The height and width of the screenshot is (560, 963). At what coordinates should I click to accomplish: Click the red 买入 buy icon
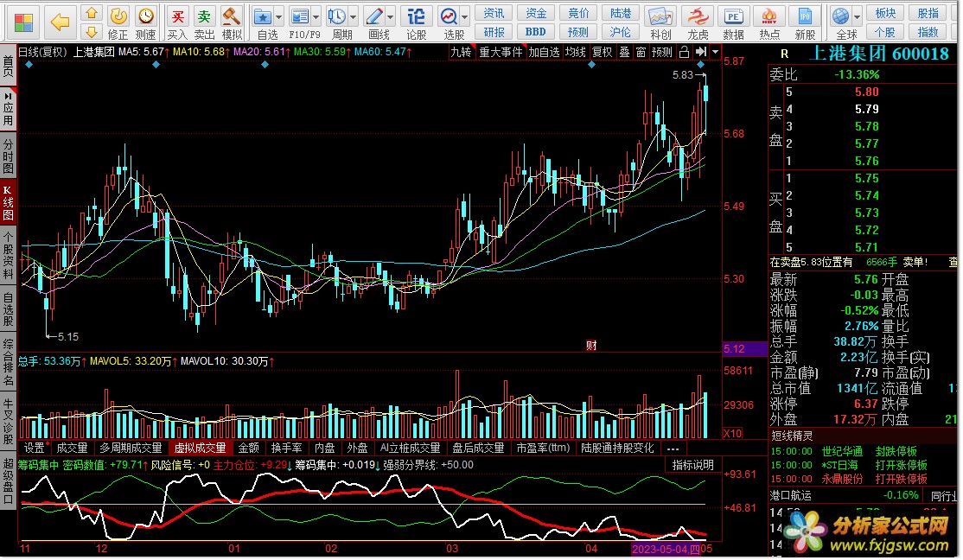coord(177,16)
